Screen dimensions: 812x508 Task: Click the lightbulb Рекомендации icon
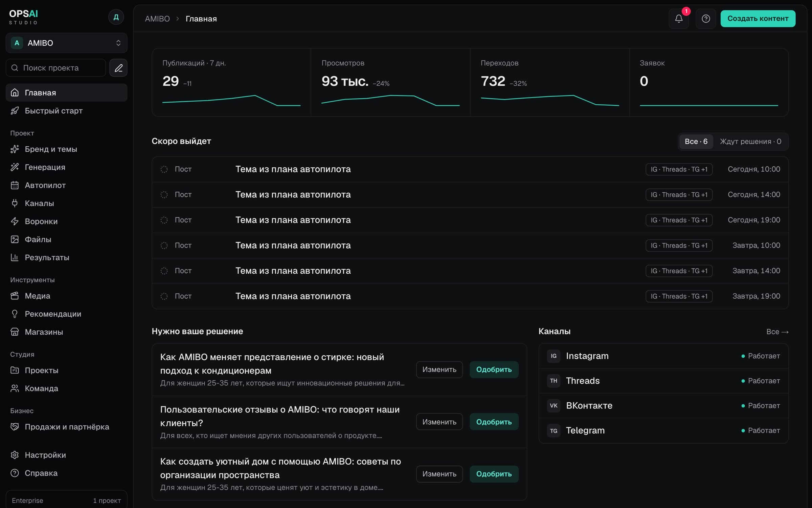(15, 314)
